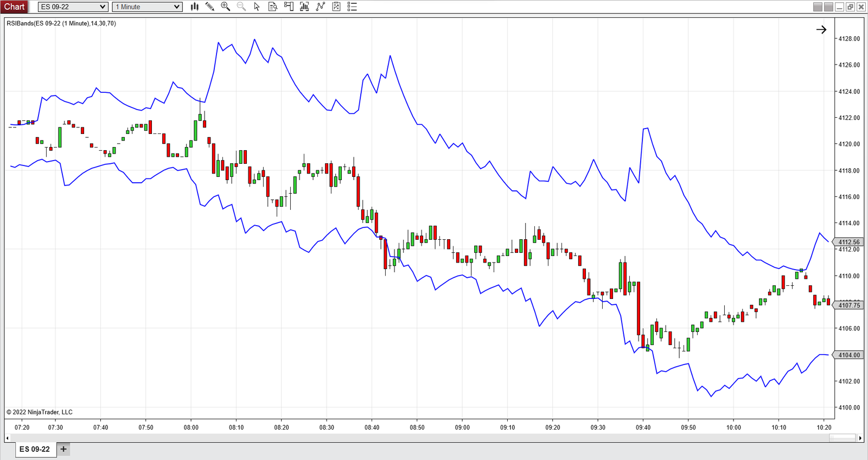This screenshot has width=868, height=460.
Task: Select the drawing tools pencil icon
Action: coord(210,7)
